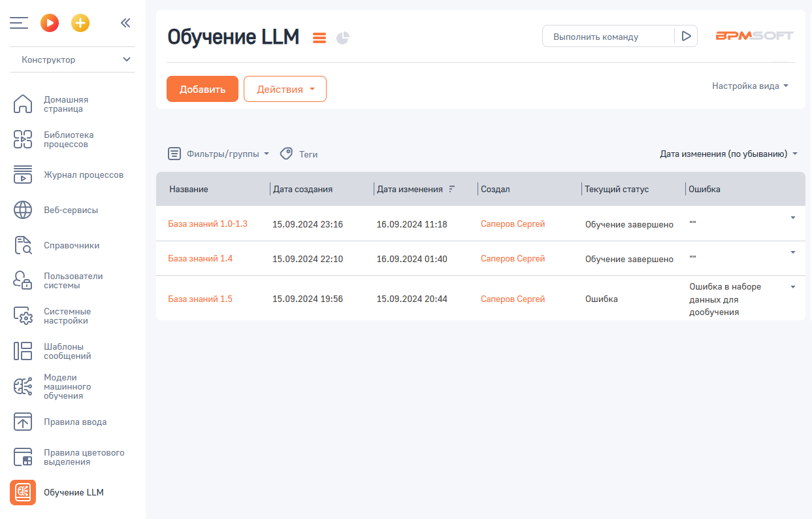Image resolution: width=812 pixels, height=519 pixels.
Task: Switch to analytics pie chart view icon
Action: point(343,38)
